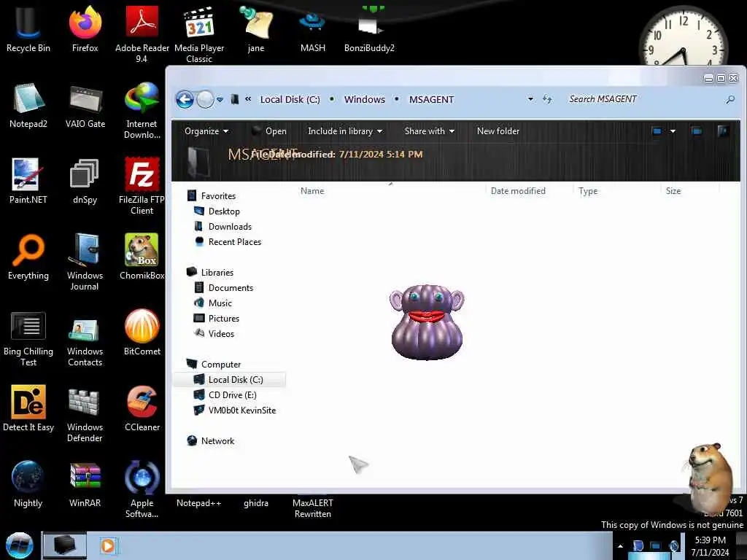Expand Include in library dropdown
Screen dimensions: 747x560
345,131
